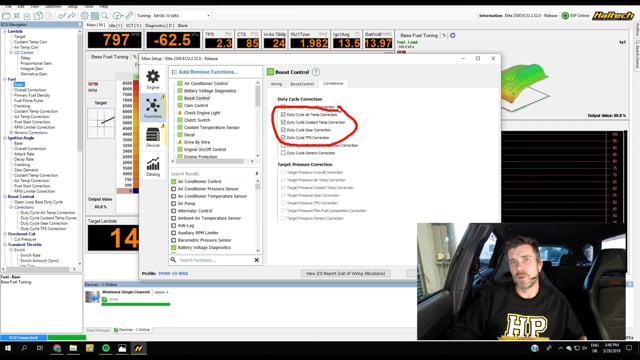Click the copy documents toolbar icon
Image resolution: width=640 pixels, height=360 pixels.
tap(38, 16)
